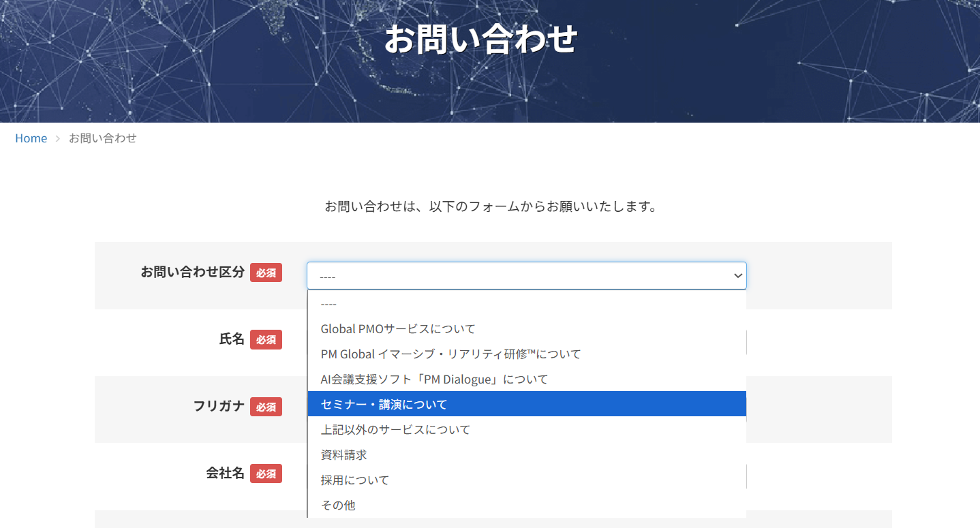The height and width of the screenshot is (528, 980).
Task: Go to the Home breadcrumb link
Action: (x=31, y=138)
